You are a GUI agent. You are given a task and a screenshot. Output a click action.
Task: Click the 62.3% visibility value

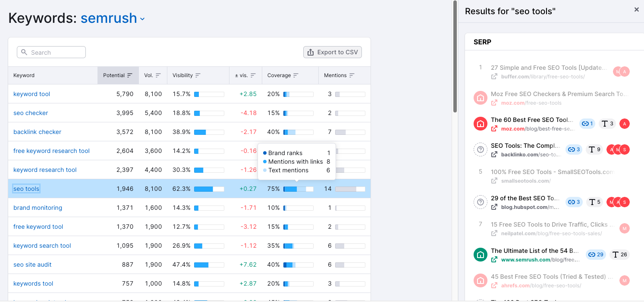pos(182,189)
